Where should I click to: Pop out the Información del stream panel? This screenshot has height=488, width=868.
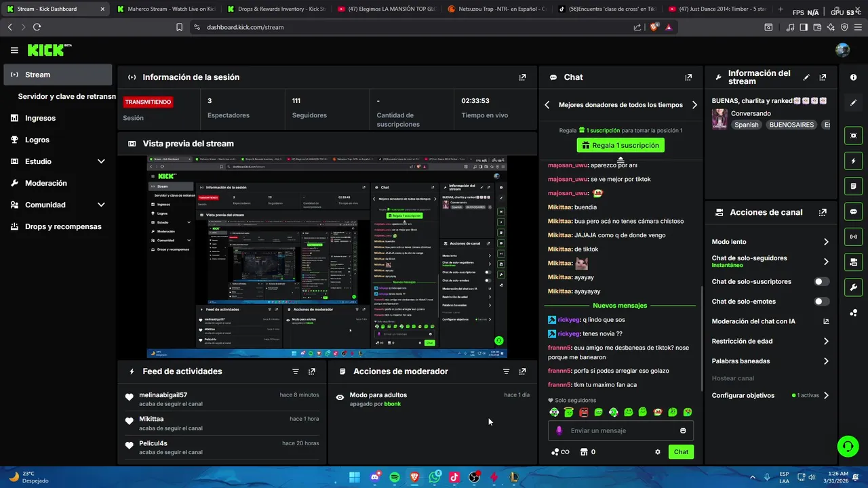coord(823,77)
